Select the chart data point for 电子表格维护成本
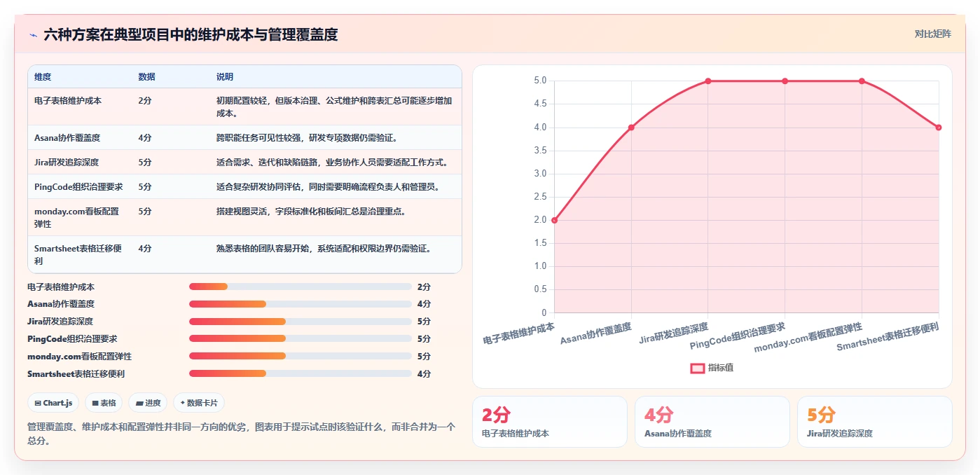 click(x=554, y=220)
